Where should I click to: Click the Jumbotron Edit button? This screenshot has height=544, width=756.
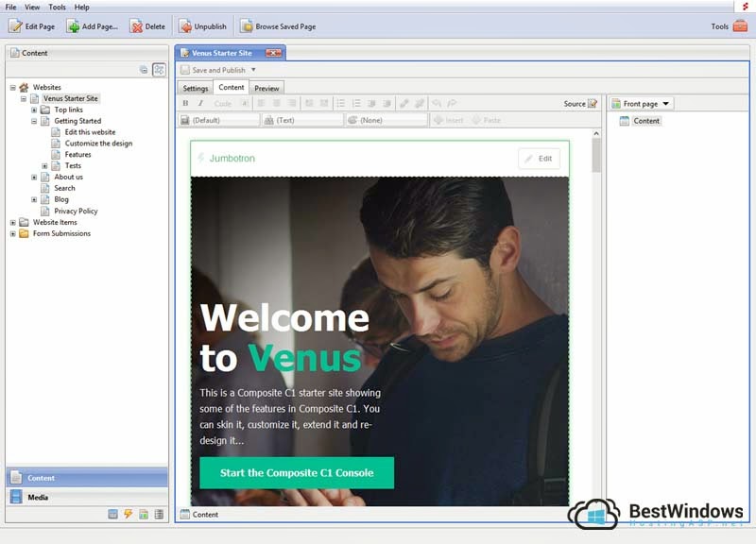539,159
